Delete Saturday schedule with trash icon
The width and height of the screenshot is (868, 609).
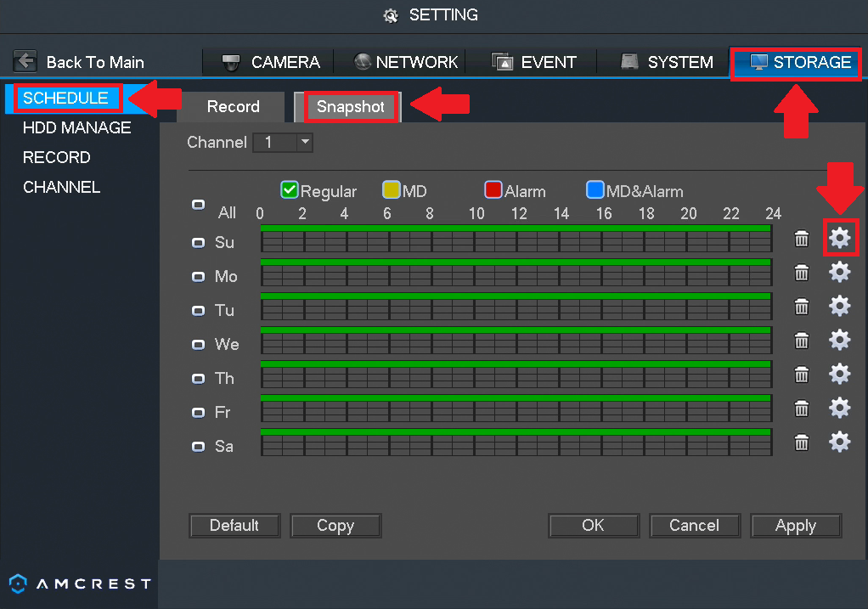(802, 443)
